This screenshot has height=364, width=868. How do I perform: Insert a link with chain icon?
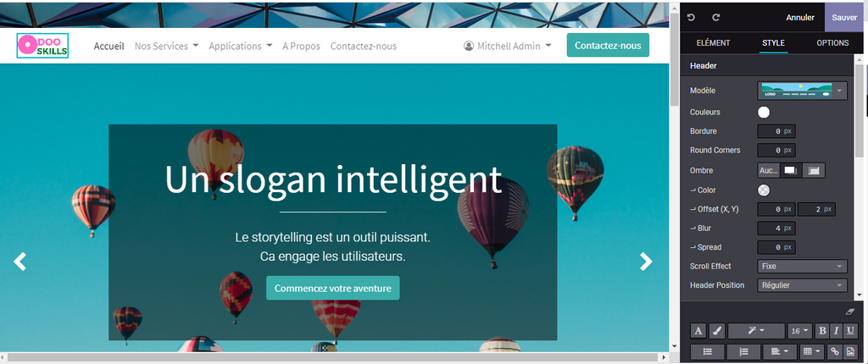[835, 351]
